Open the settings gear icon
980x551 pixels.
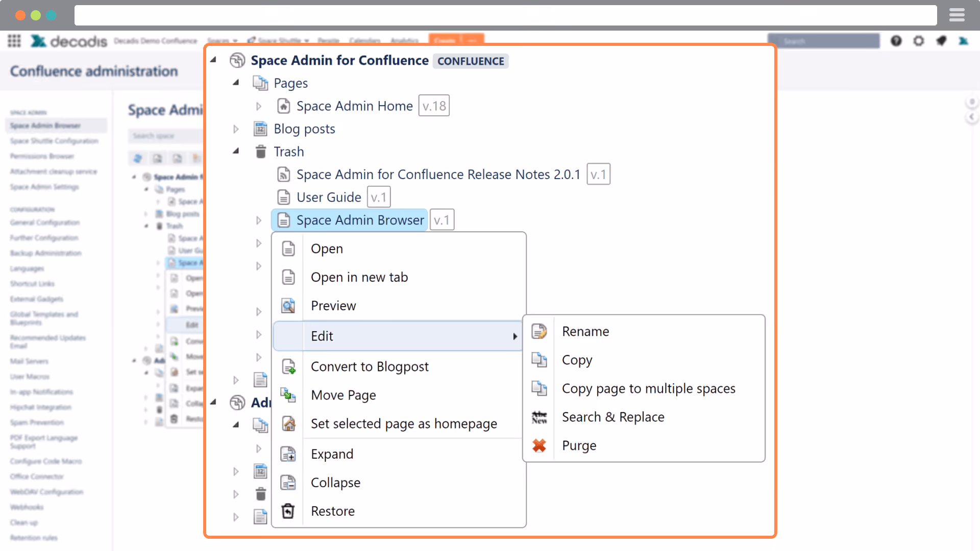[919, 41]
